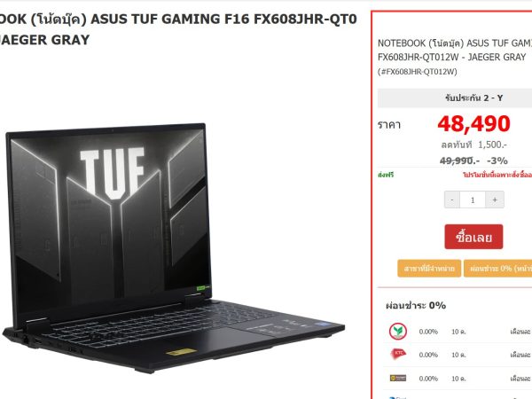Click the green ส่งฟรี free shipping label
Image resolution: width=532 pixels, height=399 pixels.
point(386,175)
